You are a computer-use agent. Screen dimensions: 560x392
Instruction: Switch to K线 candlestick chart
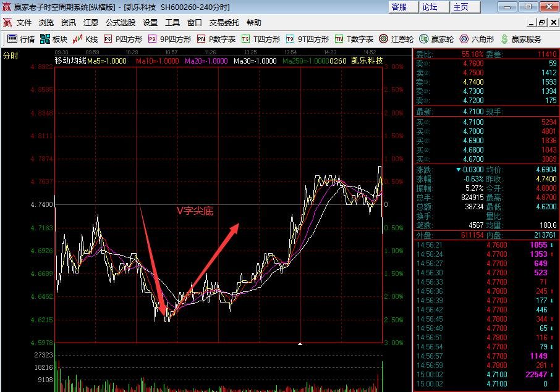click(x=85, y=39)
